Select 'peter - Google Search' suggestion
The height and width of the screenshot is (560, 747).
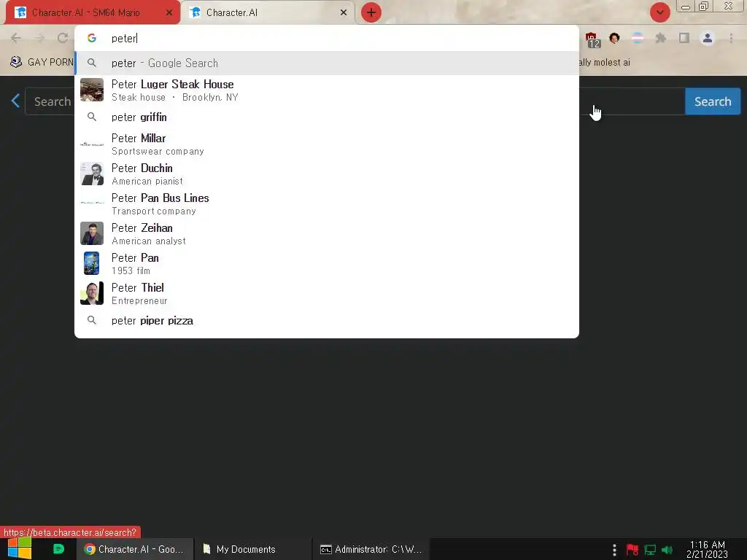click(x=327, y=63)
